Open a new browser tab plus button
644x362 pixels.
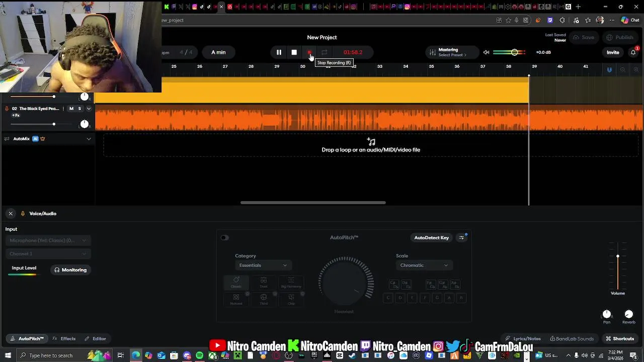[578, 7]
